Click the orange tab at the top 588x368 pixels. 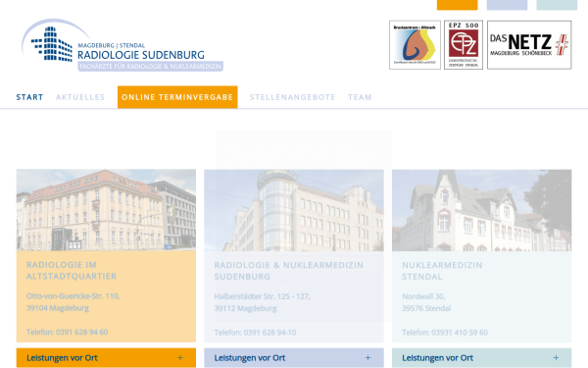pos(457,5)
